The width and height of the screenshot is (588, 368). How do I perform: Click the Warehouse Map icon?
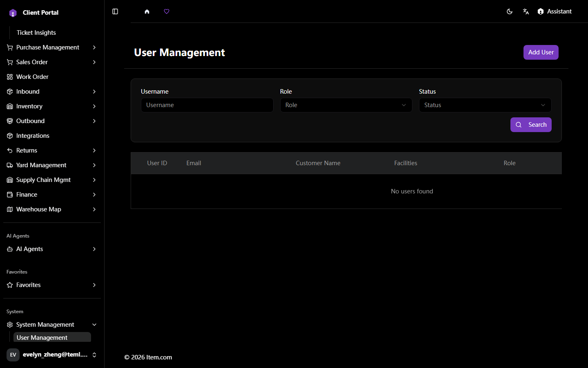tap(10, 209)
